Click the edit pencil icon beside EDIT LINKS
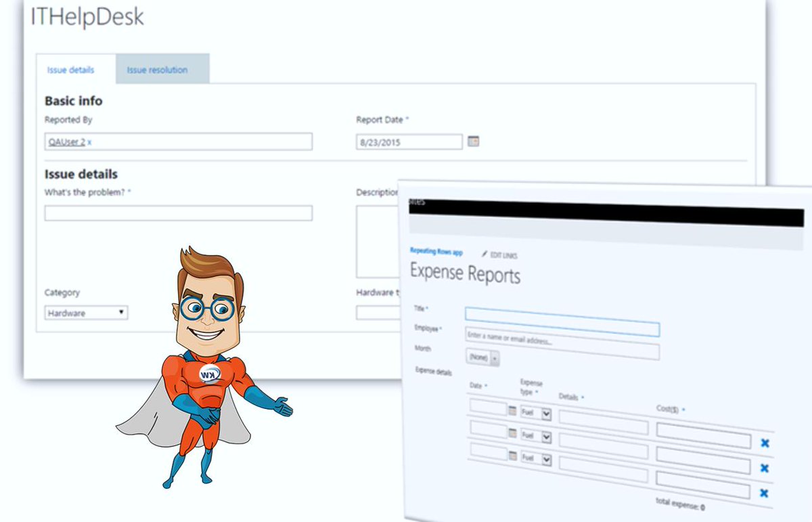 [484, 254]
